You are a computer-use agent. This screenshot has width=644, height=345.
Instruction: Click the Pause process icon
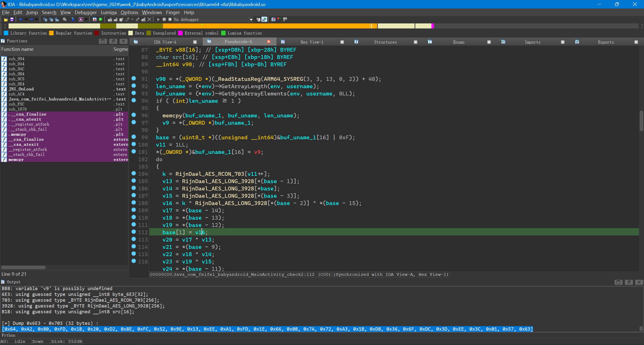tap(164, 19)
